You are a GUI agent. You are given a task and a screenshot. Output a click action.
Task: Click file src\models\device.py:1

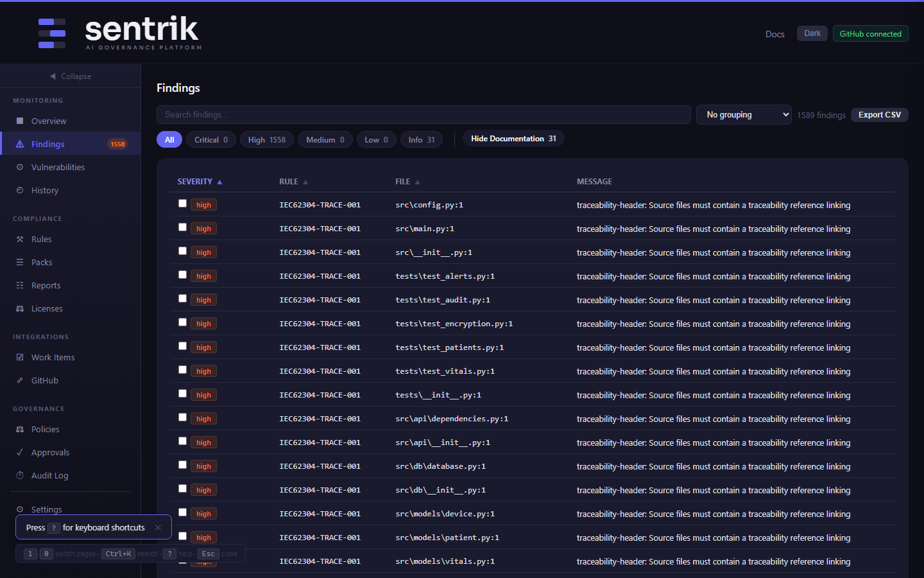[x=445, y=514]
